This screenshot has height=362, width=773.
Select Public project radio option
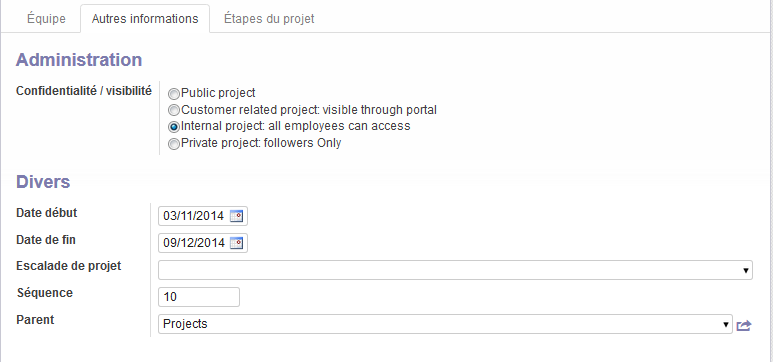pos(174,94)
